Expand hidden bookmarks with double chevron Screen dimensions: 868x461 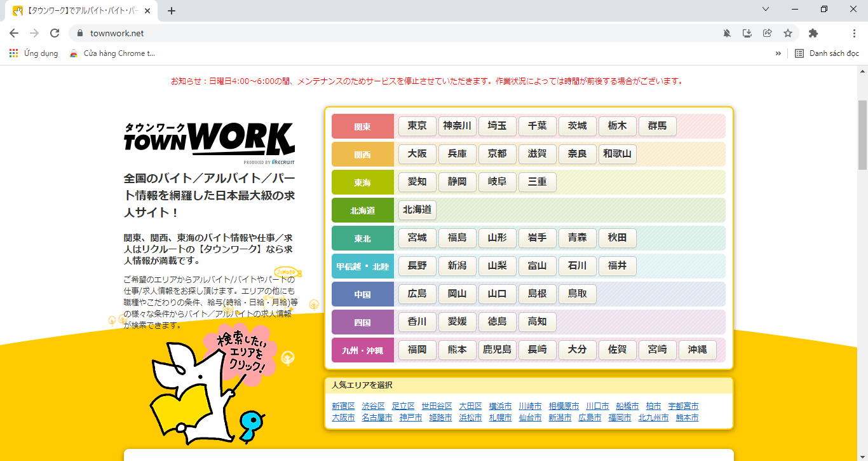click(778, 53)
